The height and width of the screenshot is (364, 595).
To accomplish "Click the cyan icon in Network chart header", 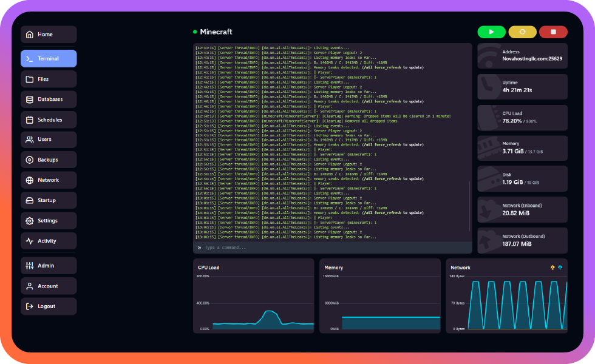I will click(x=560, y=268).
